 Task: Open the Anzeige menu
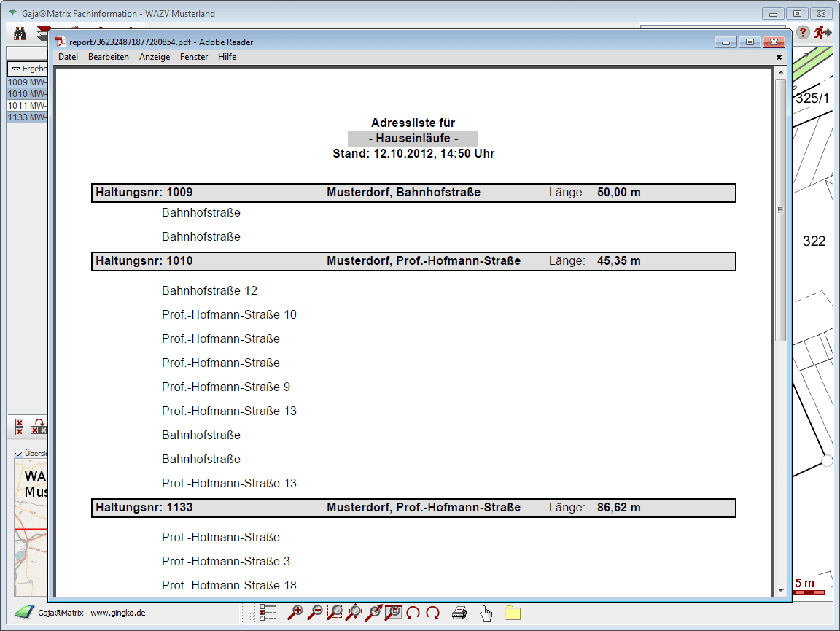pyautogui.click(x=155, y=57)
